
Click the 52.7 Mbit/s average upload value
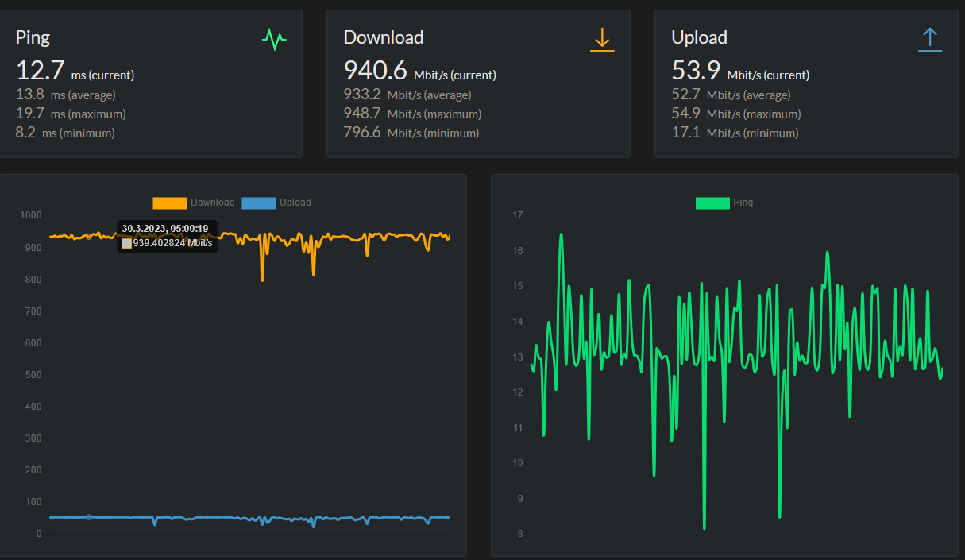pyautogui.click(x=731, y=95)
